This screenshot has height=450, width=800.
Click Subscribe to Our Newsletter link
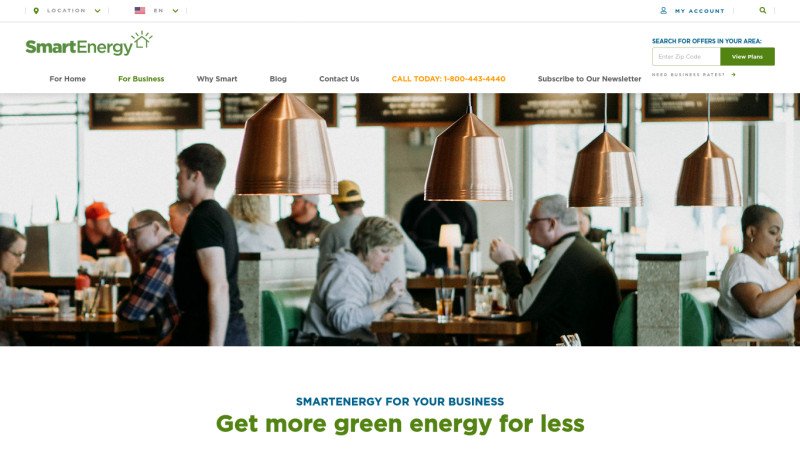(589, 79)
